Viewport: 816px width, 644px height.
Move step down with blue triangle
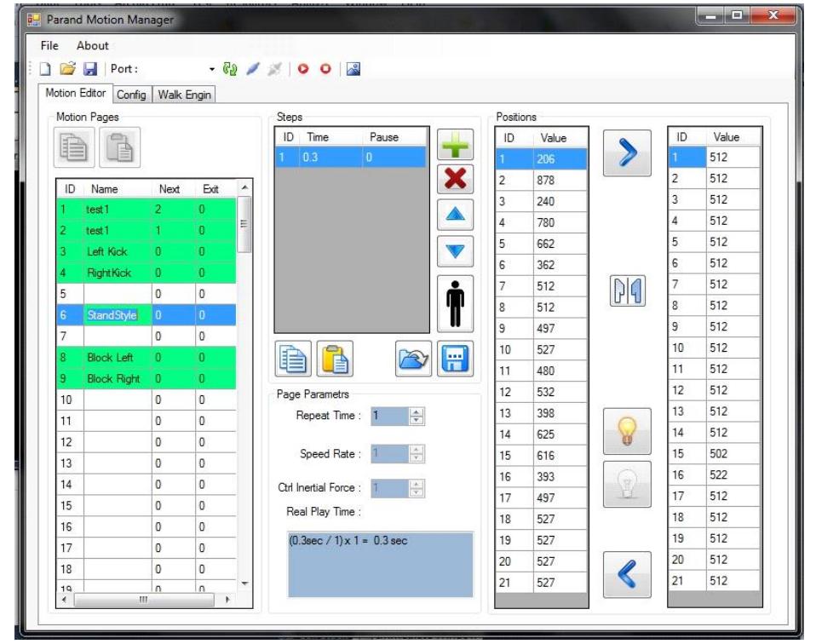click(456, 251)
